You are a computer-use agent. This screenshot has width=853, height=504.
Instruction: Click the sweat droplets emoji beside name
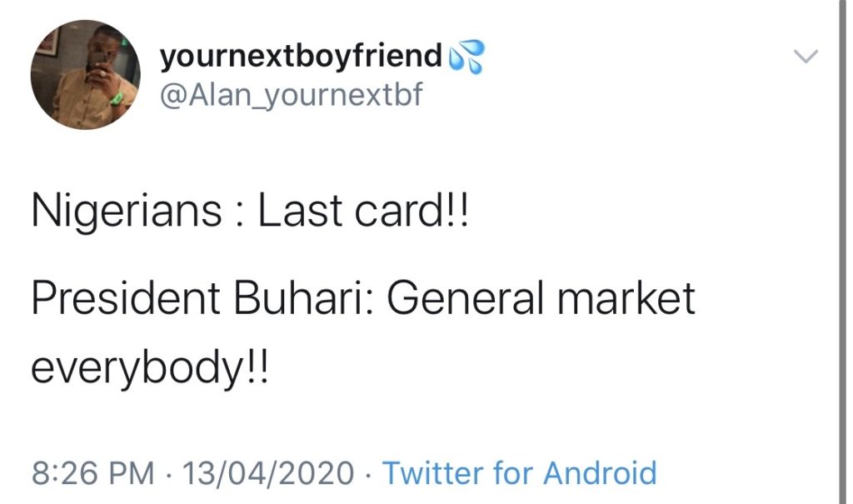click(x=466, y=59)
